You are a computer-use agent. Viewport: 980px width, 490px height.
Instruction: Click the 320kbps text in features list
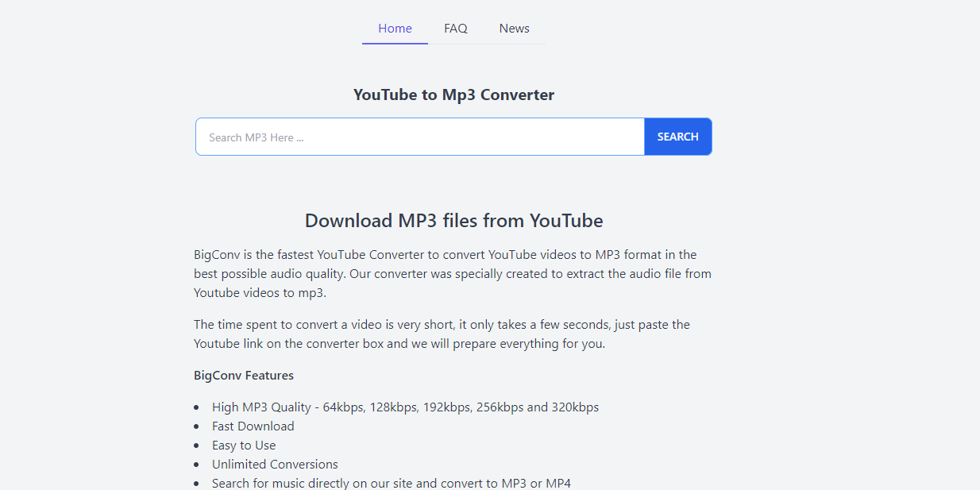(x=575, y=407)
